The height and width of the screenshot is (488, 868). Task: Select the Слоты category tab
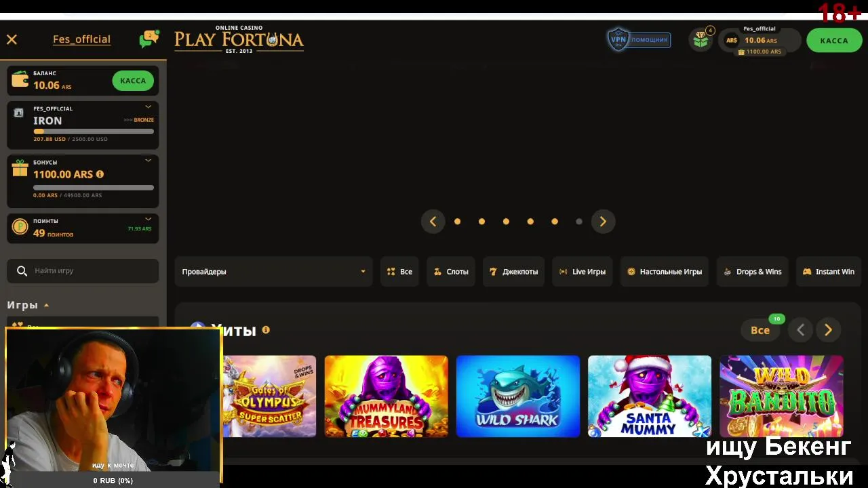[x=451, y=271]
